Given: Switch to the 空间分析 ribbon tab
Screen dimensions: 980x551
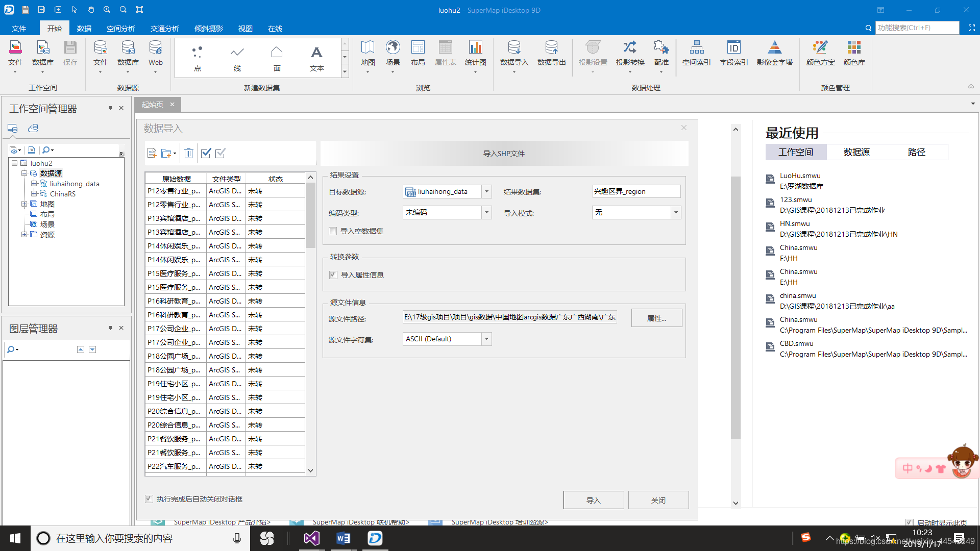Looking at the screenshot, I should tap(121, 29).
